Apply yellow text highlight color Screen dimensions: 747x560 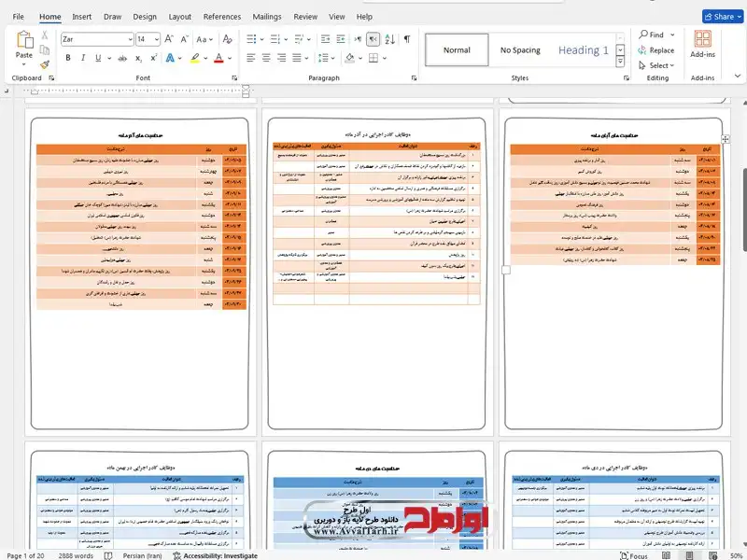click(195, 58)
